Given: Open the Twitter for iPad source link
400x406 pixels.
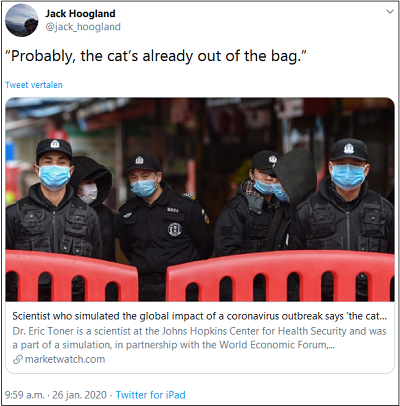Looking at the screenshot, I should click(x=150, y=395).
